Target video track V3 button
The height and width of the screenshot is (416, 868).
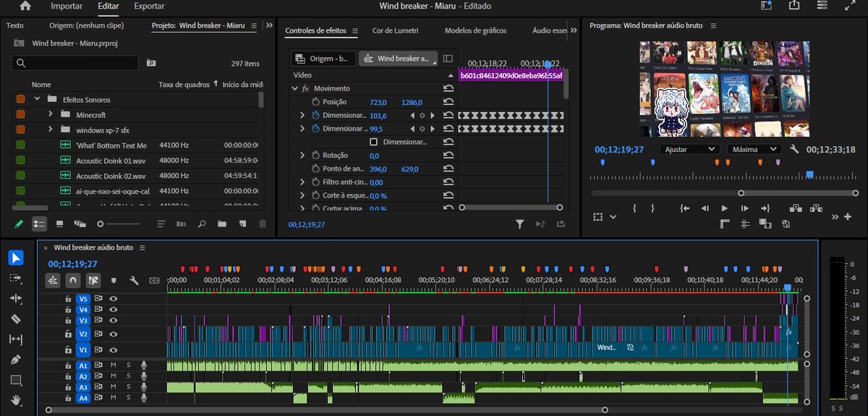pyautogui.click(x=83, y=321)
